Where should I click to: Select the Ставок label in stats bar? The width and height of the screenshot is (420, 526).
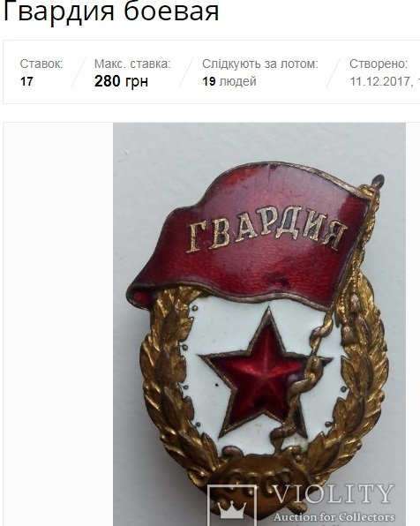41,64
